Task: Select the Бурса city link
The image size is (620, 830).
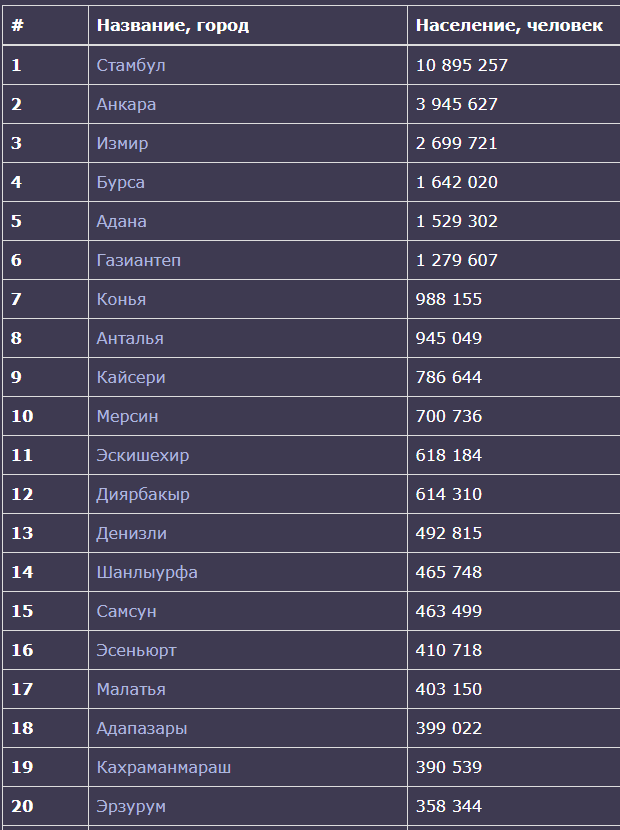Action: [120, 182]
